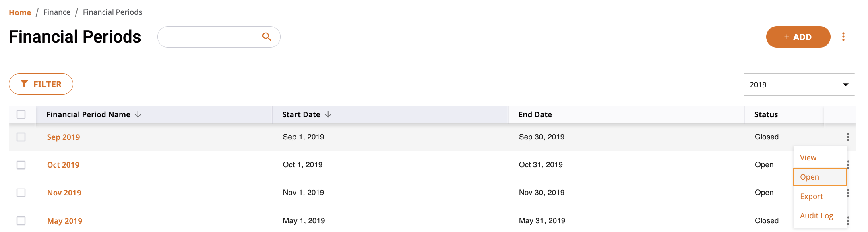Check the Sep 2019 row checkbox

[x=21, y=137]
